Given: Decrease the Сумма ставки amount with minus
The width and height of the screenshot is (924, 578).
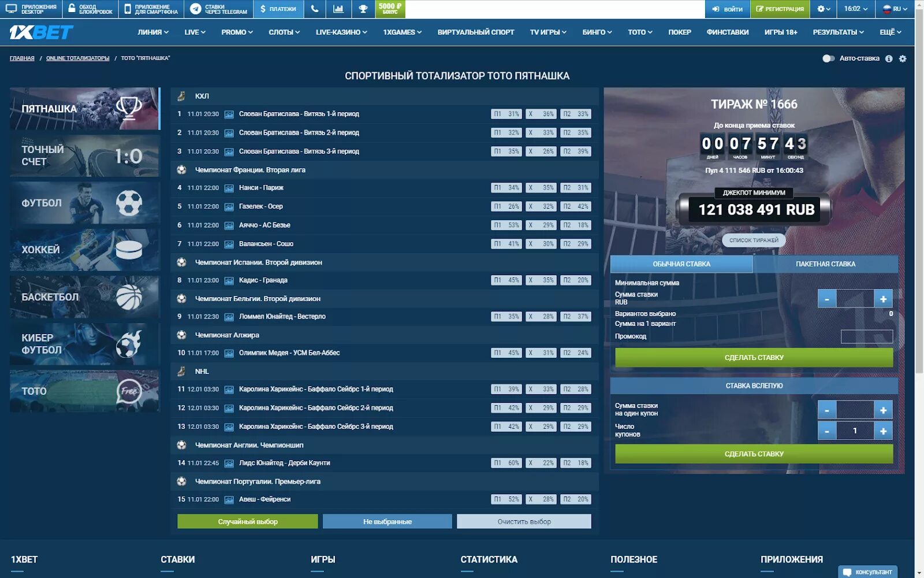Looking at the screenshot, I should click(827, 299).
